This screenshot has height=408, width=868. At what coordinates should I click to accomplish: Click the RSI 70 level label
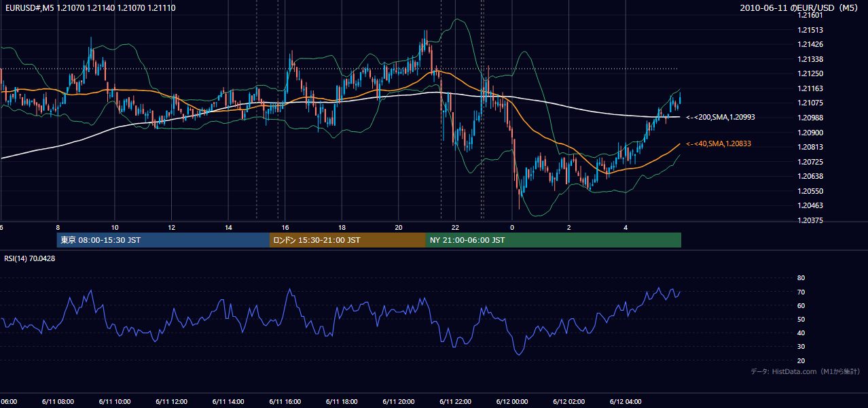pyautogui.click(x=801, y=292)
